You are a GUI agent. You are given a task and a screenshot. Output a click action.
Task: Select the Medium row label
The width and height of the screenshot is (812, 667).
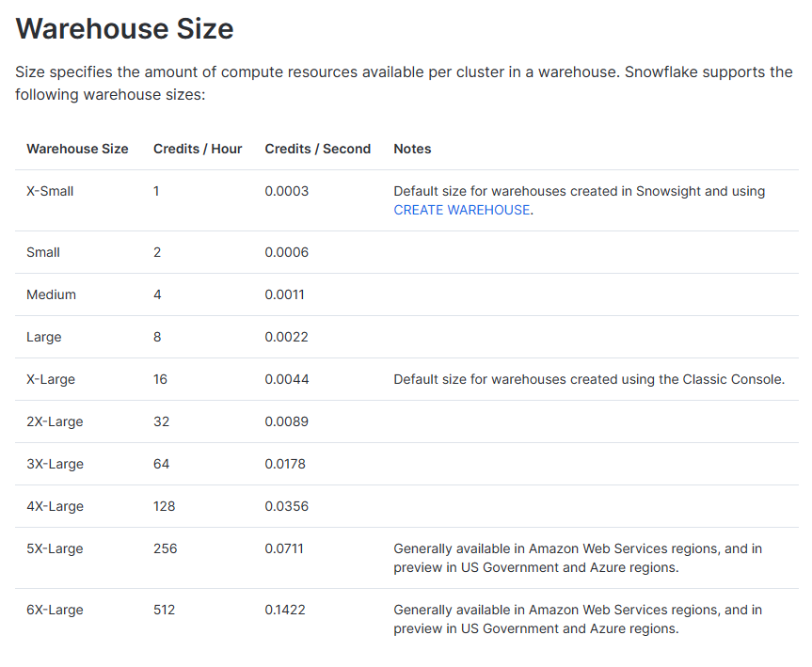[x=51, y=294]
